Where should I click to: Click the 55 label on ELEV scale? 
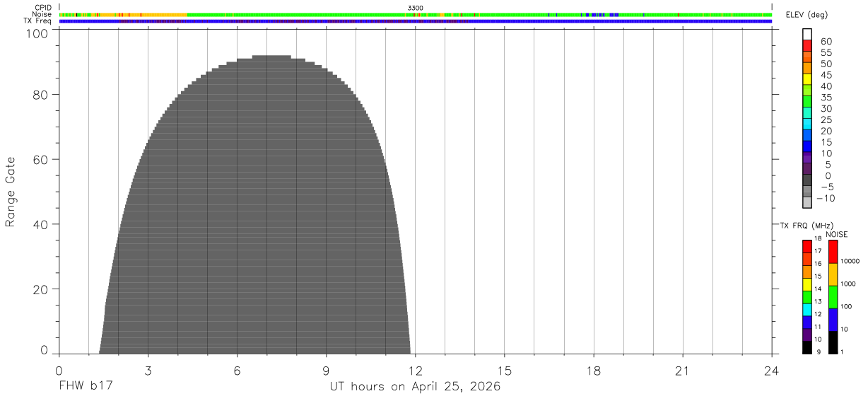(826, 53)
